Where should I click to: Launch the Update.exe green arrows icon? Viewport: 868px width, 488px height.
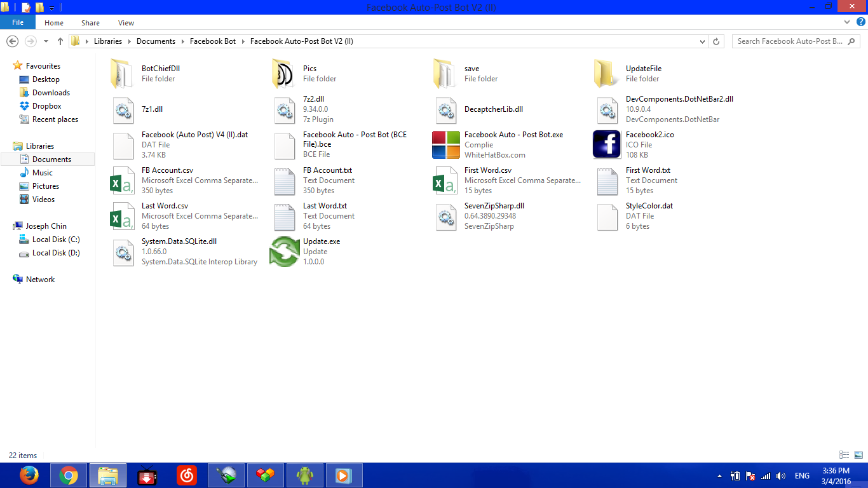(x=284, y=252)
